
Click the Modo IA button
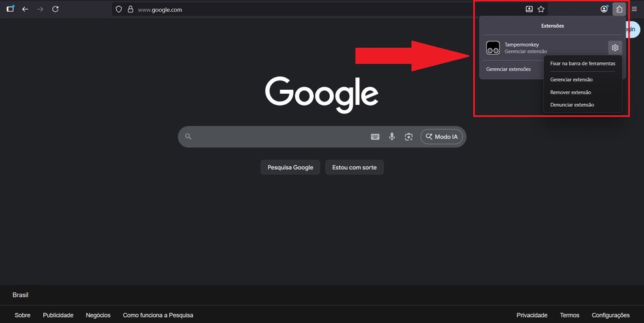coord(442,137)
